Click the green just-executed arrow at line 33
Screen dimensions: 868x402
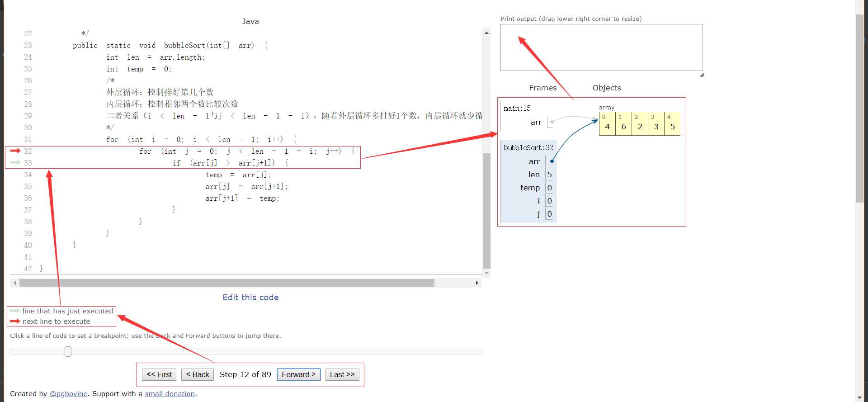(x=15, y=162)
